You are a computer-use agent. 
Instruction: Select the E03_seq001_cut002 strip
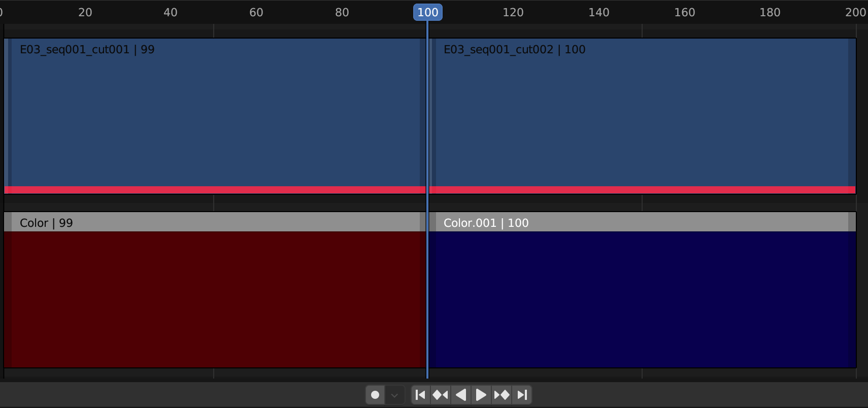(643, 116)
